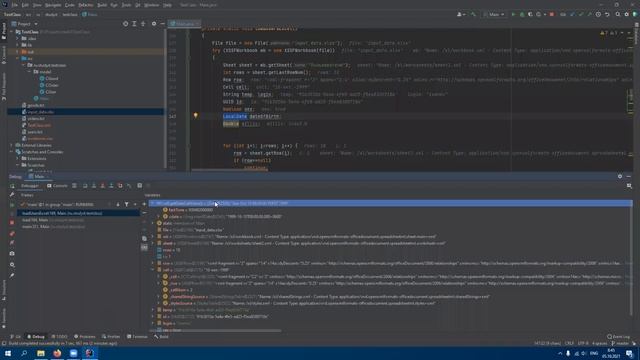
Task: Open the Project panel options gear
Action: tap(154, 24)
